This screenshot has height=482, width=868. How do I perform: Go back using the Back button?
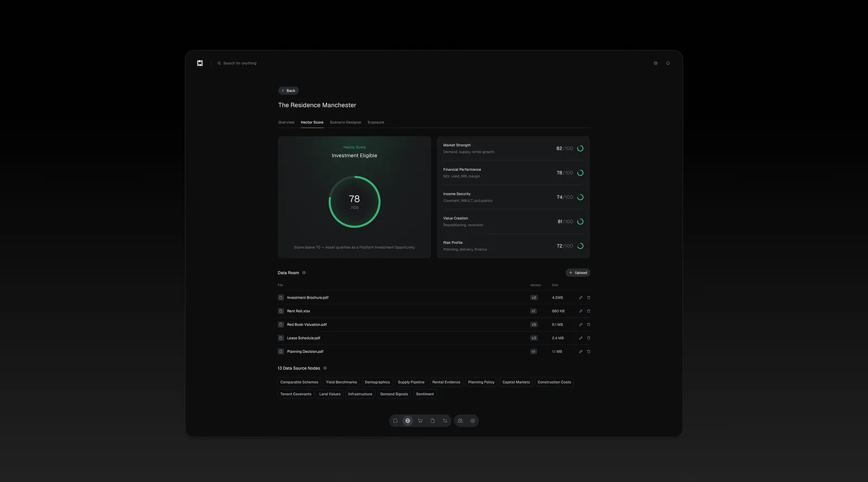[x=289, y=91]
